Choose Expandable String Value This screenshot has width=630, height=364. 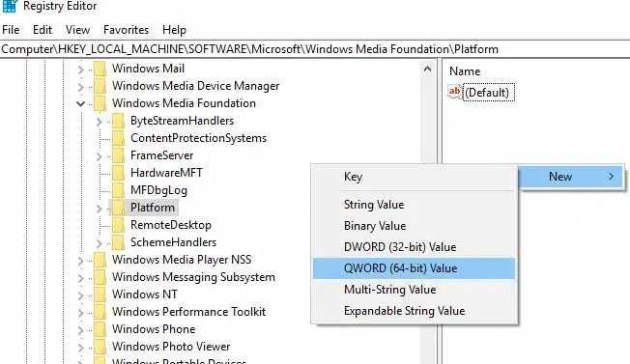pyautogui.click(x=414, y=311)
